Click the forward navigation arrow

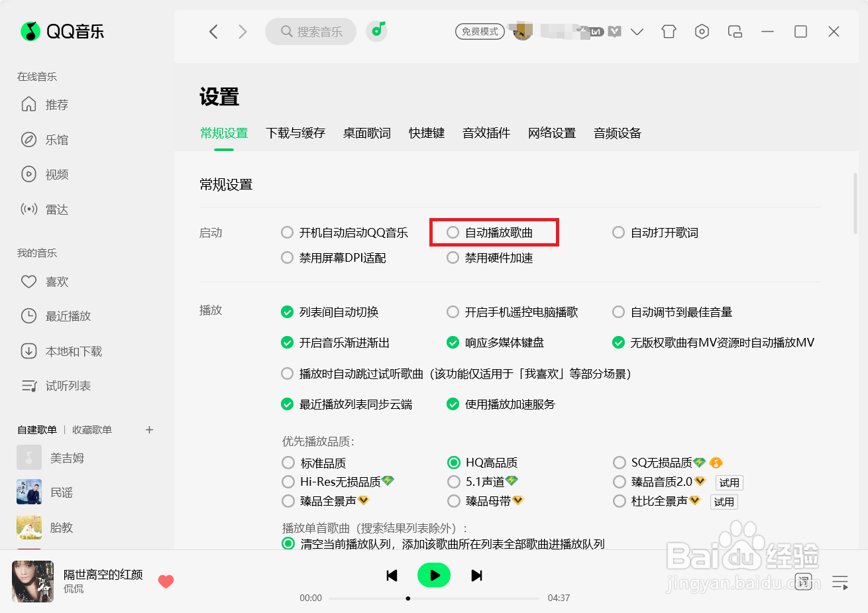(243, 31)
